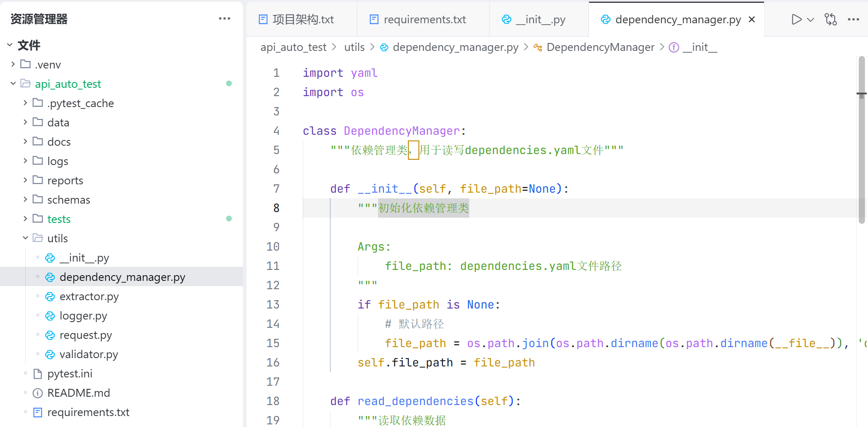Click the 'self.file_path = file_path' line
The width and height of the screenshot is (868, 427).
(x=446, y=362)
